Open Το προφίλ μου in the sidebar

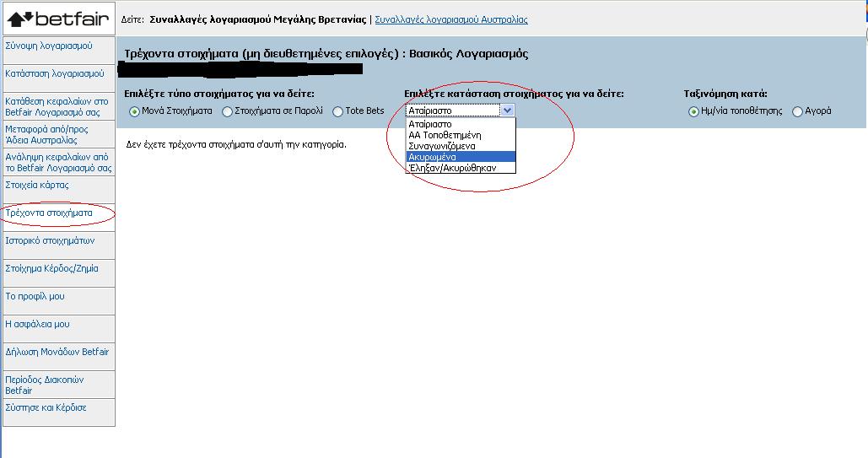click(35, 296)
